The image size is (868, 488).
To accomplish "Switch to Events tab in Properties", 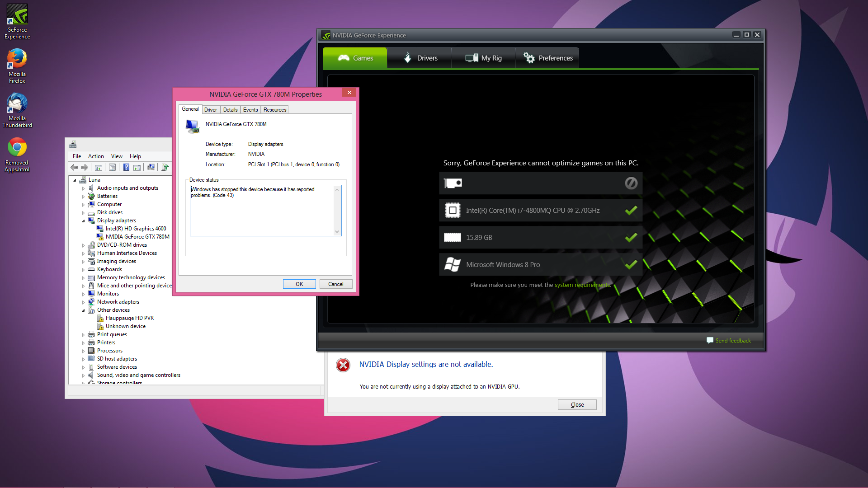I will tap(250, 110).
